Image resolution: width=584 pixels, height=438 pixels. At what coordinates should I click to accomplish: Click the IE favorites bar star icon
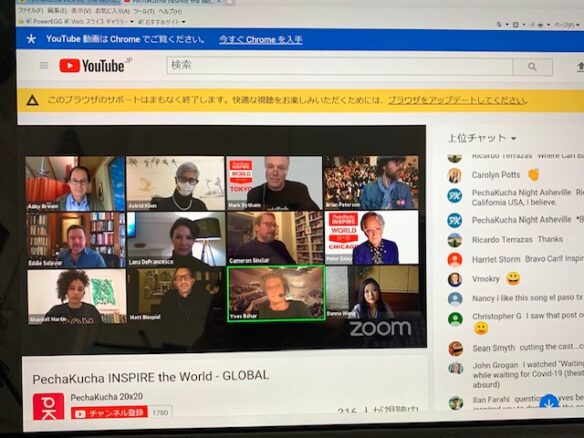21,22
